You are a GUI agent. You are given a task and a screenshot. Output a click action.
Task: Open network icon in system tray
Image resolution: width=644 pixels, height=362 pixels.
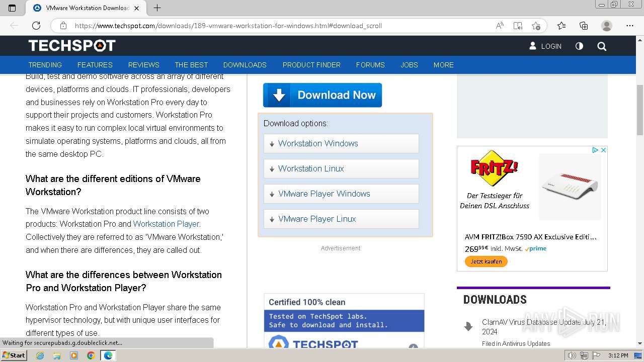(584, 355)
